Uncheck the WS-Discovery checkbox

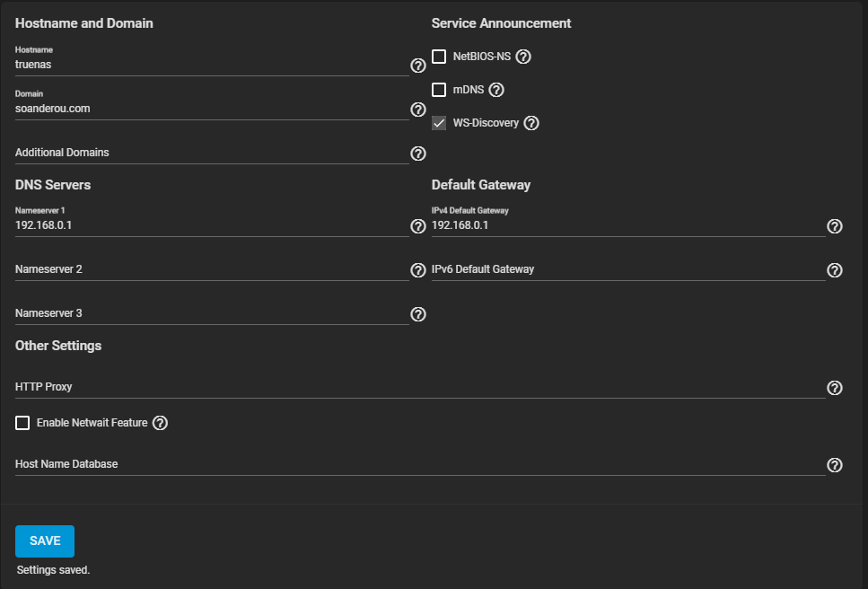(x=439, y=123)
